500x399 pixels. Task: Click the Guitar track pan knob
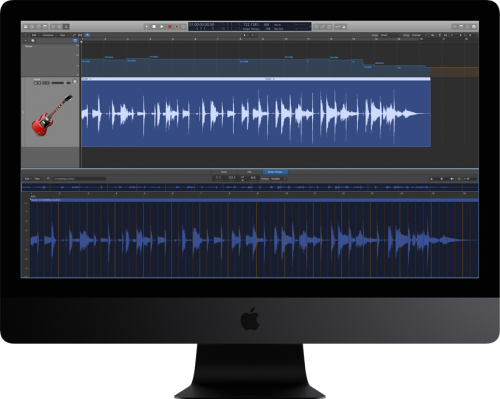pyautogui.click(x=75, y=81)
